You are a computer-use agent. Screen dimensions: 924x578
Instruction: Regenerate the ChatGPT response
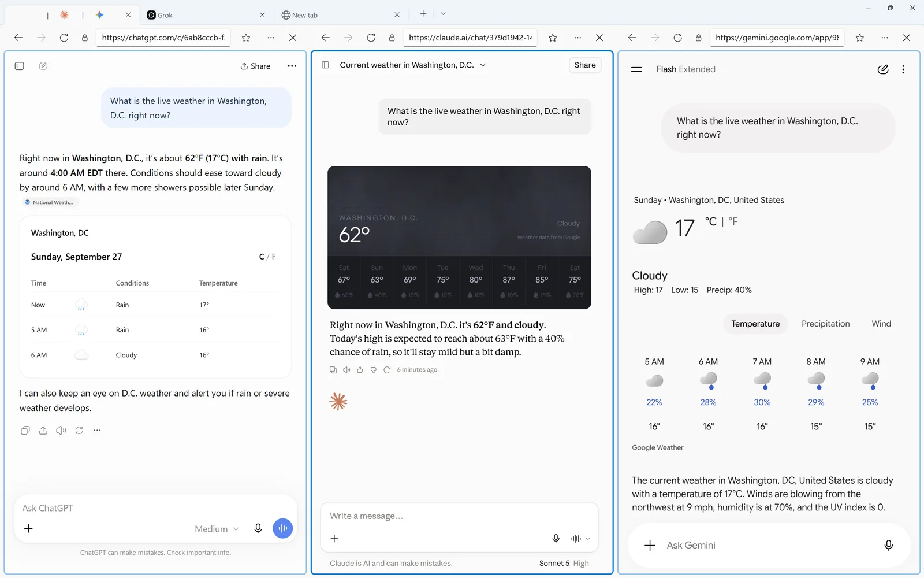point(79,430)
